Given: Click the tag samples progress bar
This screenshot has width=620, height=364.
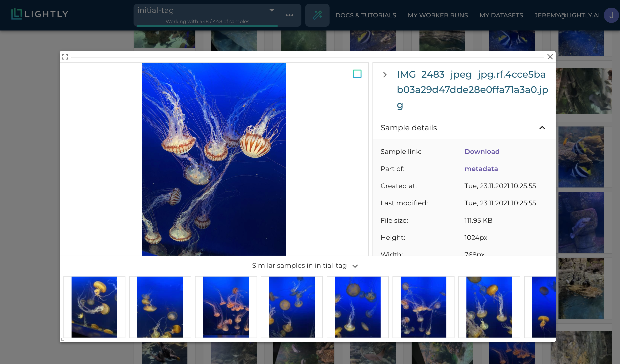Looking at the screenshot, I should click(x=207, y=25).
